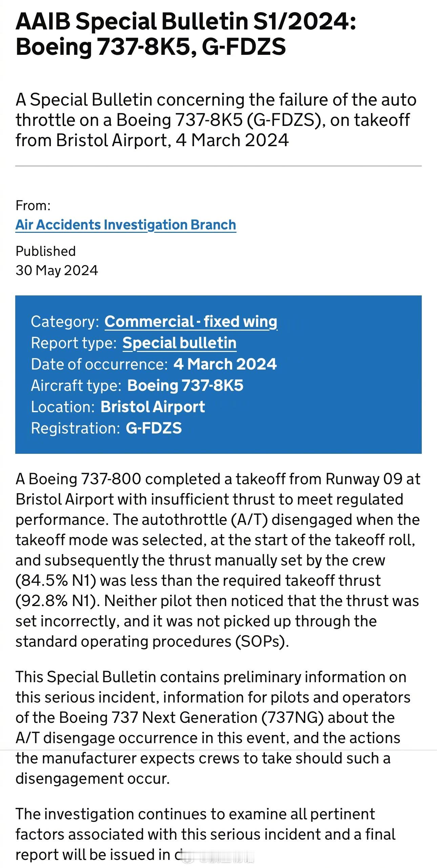
Task: Click the AAIB Special Bulletin S1/2024 heading
Action: pyautogui.click(x=186, y=34)
